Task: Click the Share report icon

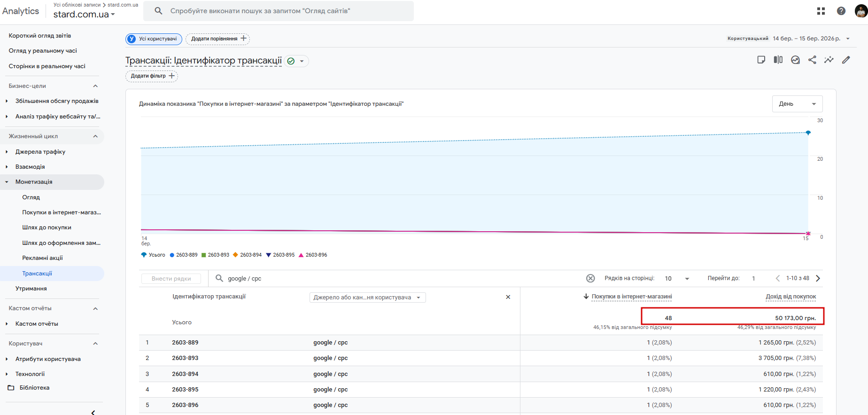Action: pyautogui.click(x=812, y=60)
